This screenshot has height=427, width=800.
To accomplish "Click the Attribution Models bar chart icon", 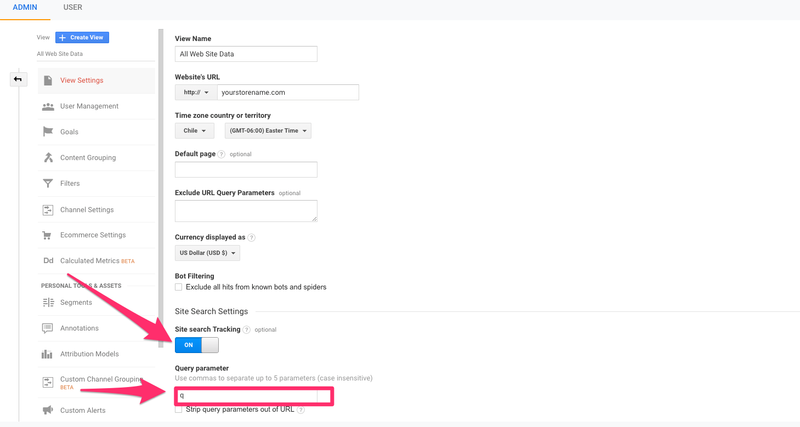I will tap(47, 354).
